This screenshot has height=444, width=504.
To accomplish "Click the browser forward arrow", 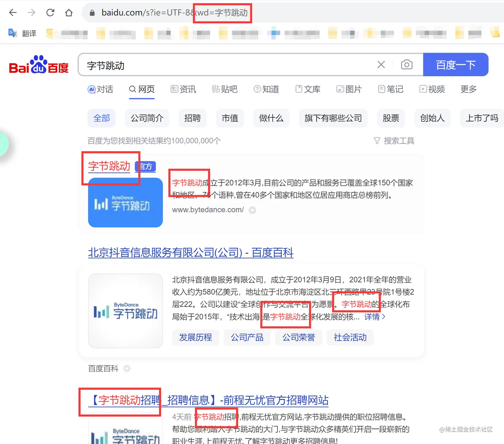I will pyautogui.click(x=31, y=13).
